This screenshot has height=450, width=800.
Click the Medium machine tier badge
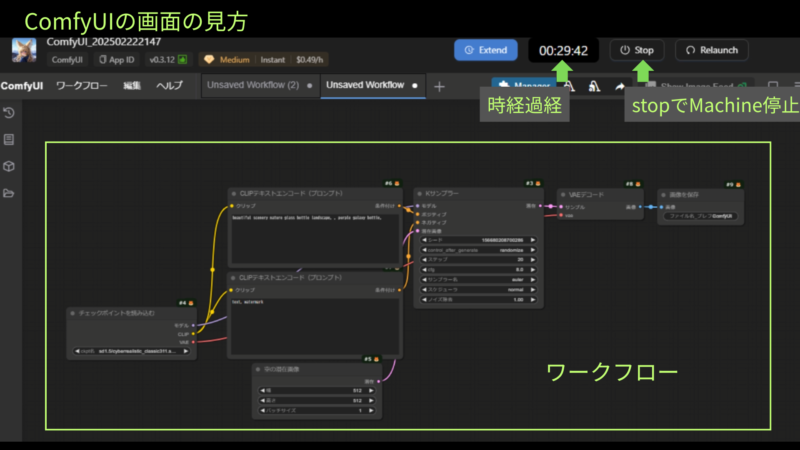tap(228, 60)
